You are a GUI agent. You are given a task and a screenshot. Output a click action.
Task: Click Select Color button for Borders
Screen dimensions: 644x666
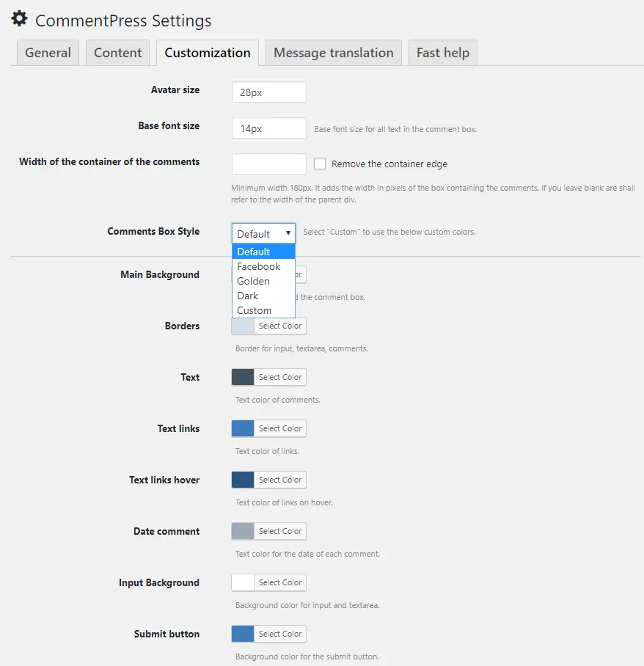coord(280,326)
